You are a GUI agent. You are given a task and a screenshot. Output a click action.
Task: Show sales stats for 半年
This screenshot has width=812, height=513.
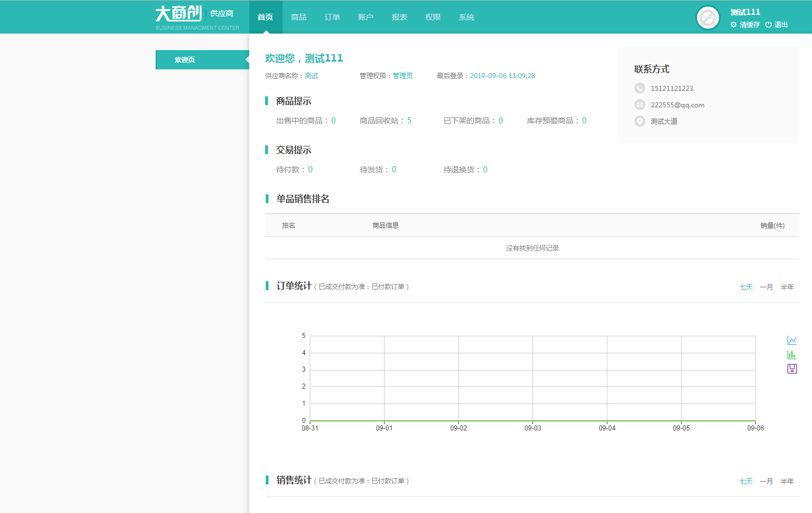click(787, 482)
